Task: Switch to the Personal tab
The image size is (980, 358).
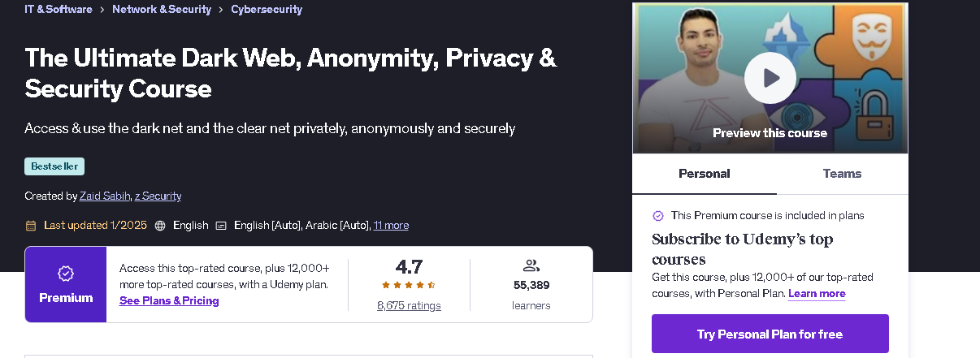Action: 705,174
